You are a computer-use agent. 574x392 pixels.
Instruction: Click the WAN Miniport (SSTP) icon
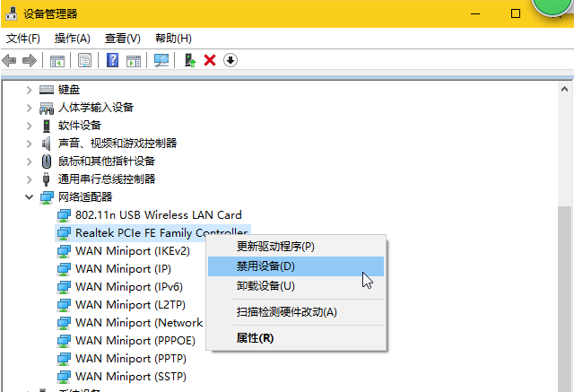[64, 377]
